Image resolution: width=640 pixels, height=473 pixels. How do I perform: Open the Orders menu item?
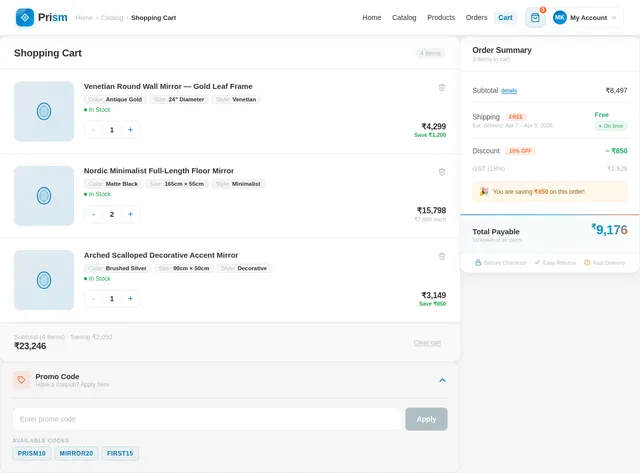click(476, 17)
